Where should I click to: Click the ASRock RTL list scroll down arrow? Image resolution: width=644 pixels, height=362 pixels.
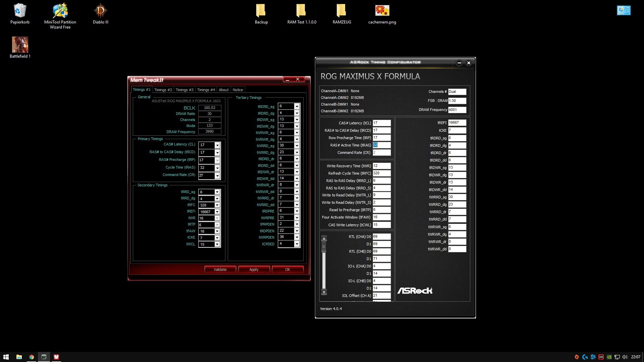tap(324, 292)
